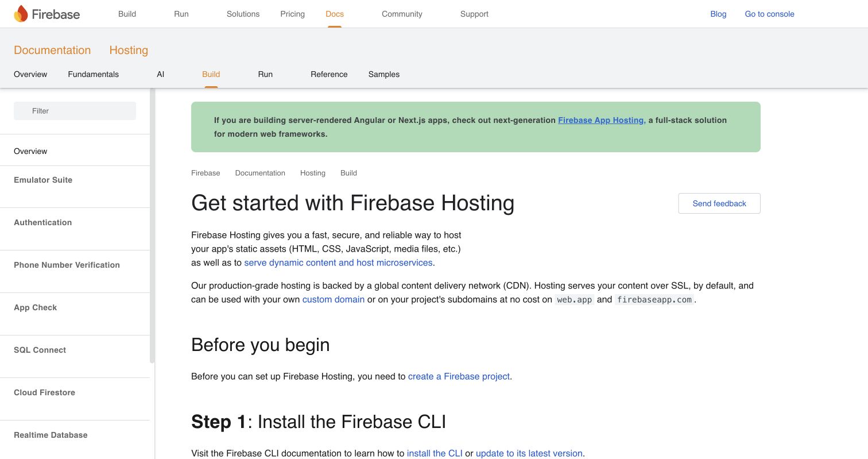Viewport: 868px width, 459px height.
Task: Open the Support page
Action: 474,14
